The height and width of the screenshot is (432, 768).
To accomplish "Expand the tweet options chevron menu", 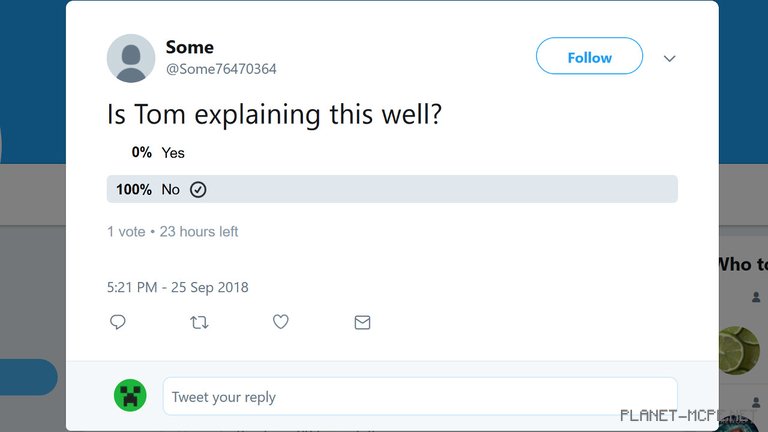I will (670, 58).
